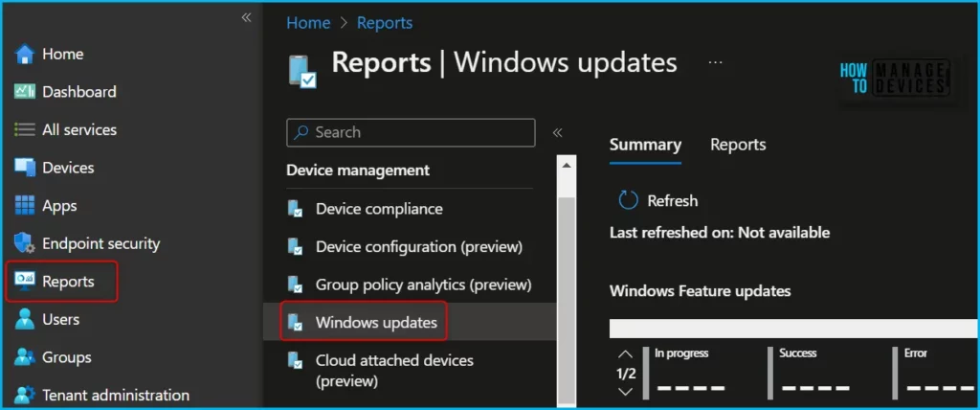
Task: Click the magnifier icon in Search box
Action: 301,133
